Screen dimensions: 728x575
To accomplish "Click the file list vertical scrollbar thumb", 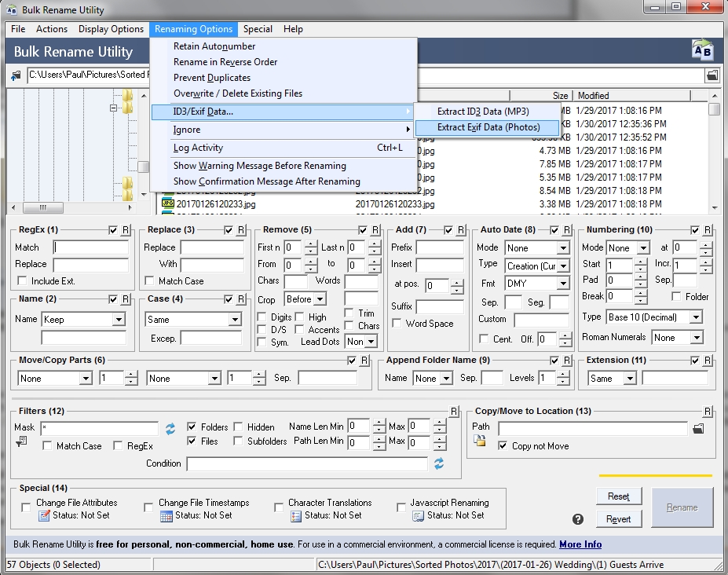I will pyautogui.click(x=715, y=110).
